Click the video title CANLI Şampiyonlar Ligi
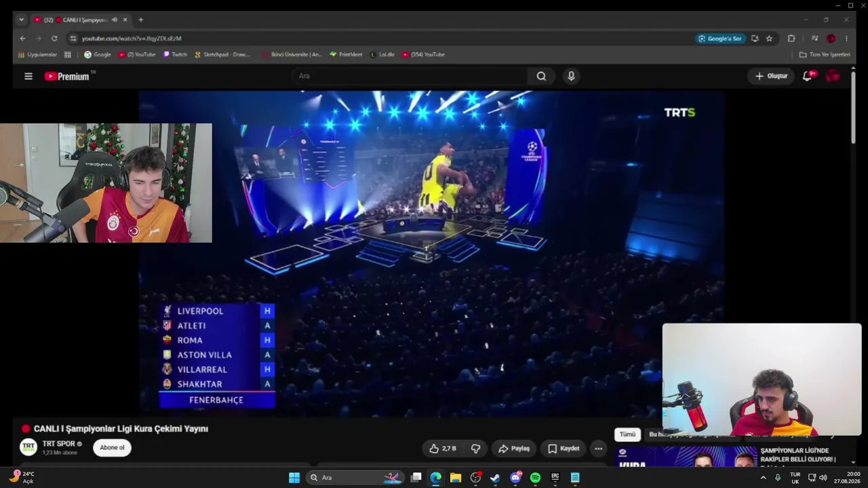Image resolution: width=868 pixels, height=488 pixels. pos(121,429)
